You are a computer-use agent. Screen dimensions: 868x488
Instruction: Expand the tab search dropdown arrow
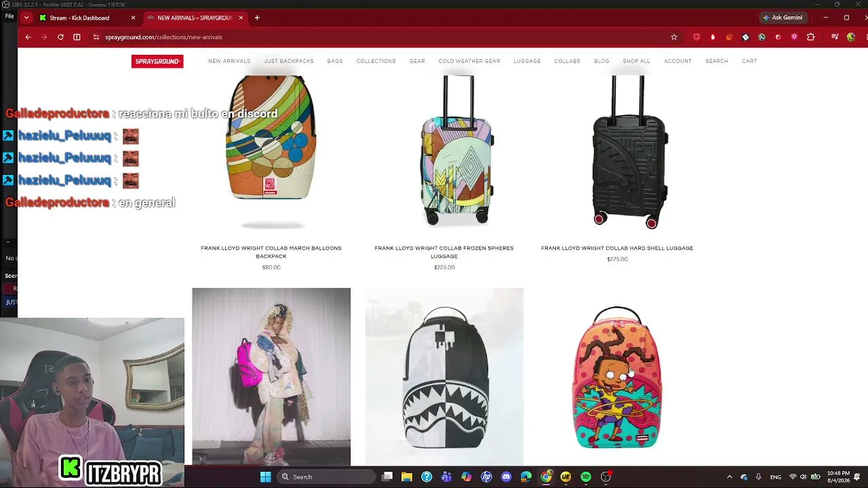(x=26, y=18)
